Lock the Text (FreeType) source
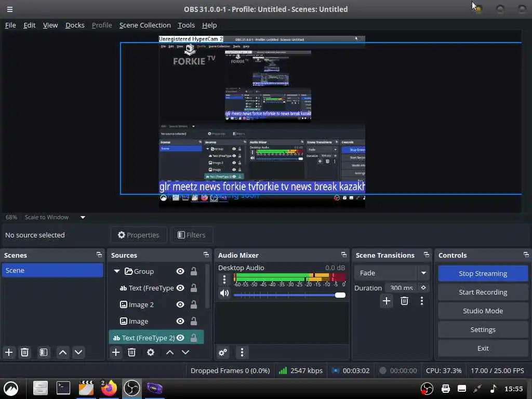Viewport: 532px width, 399px height. pyautogui.click(x=194, y=288)
